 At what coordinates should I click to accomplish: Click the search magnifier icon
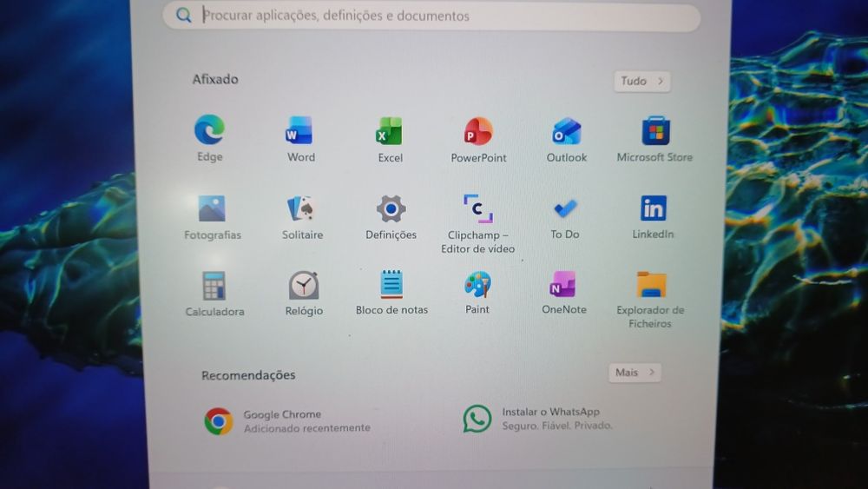tap(183, 15)
